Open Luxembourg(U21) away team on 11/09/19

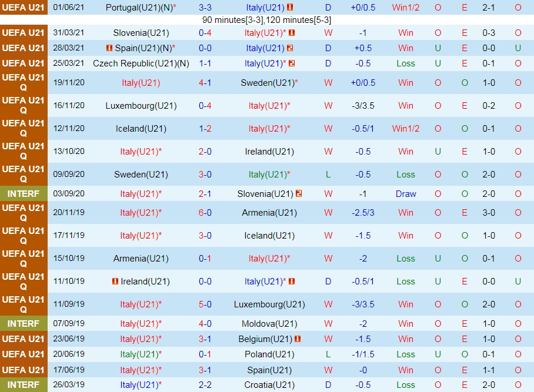(269, 304)
